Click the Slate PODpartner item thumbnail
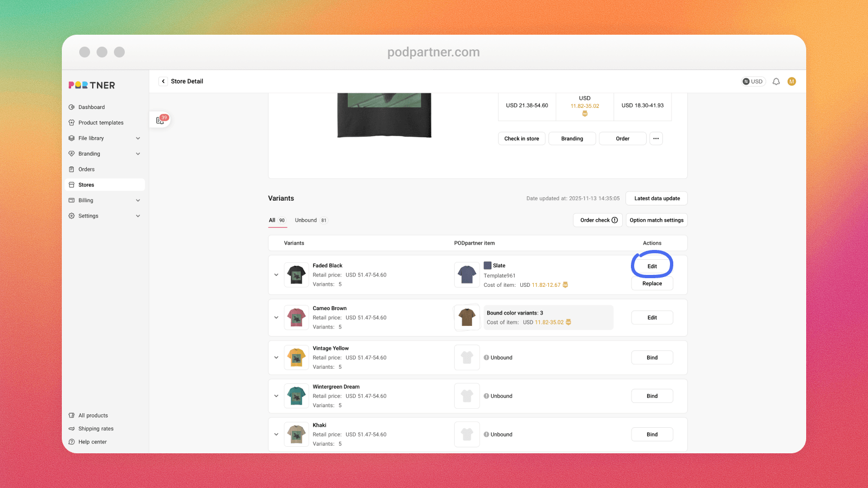The image size is (868, 488). pos(467,275)
